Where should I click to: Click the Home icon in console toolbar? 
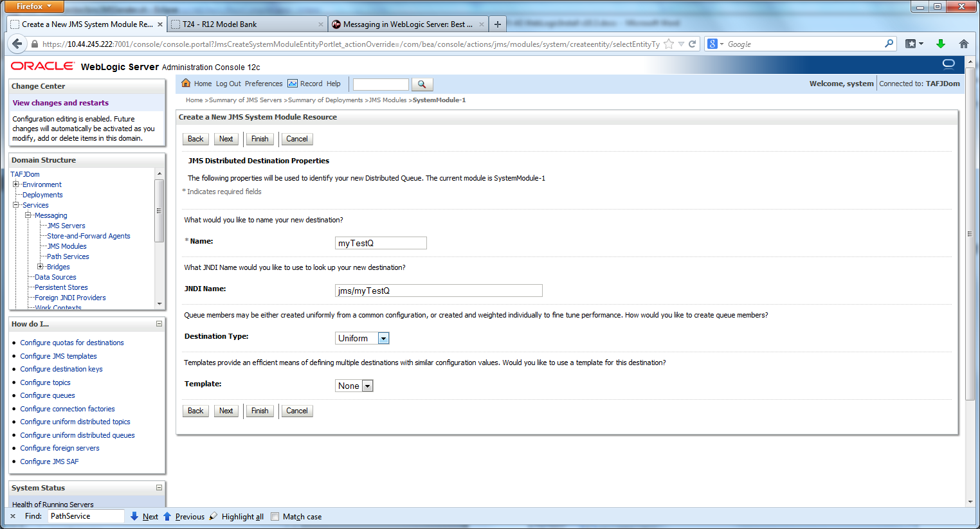tap(186, 83)
